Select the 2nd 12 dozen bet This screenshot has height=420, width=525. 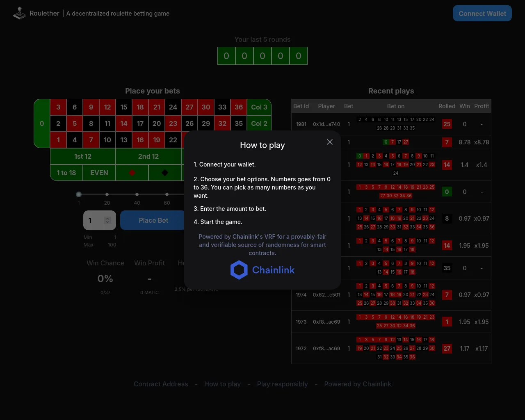pyautogui.click(x=148, y=156)
